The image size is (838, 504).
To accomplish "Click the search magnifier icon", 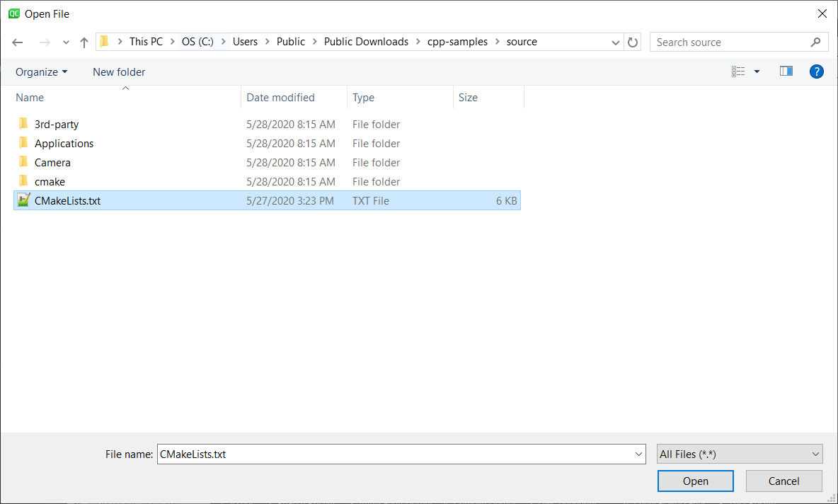I will (816, 42).
